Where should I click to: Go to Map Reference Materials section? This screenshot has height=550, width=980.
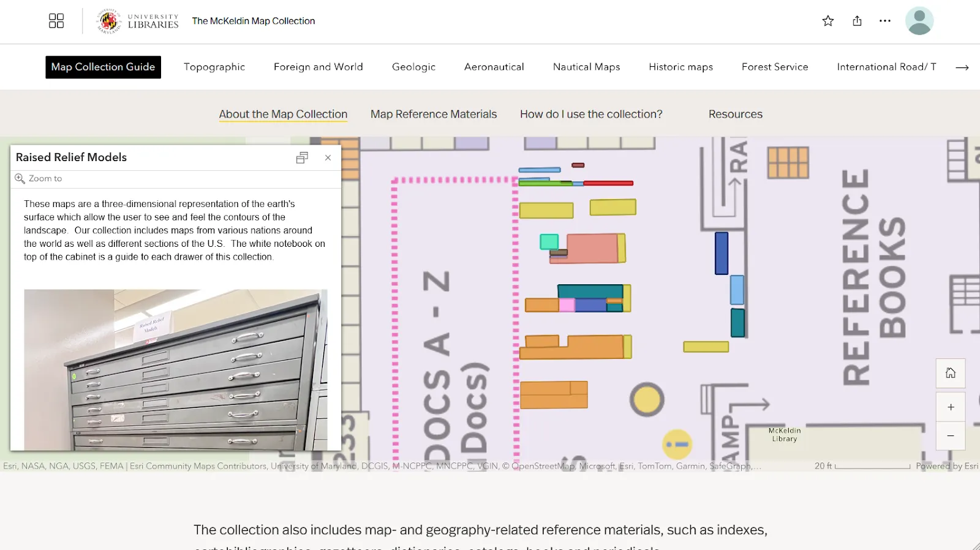[434, 115]
